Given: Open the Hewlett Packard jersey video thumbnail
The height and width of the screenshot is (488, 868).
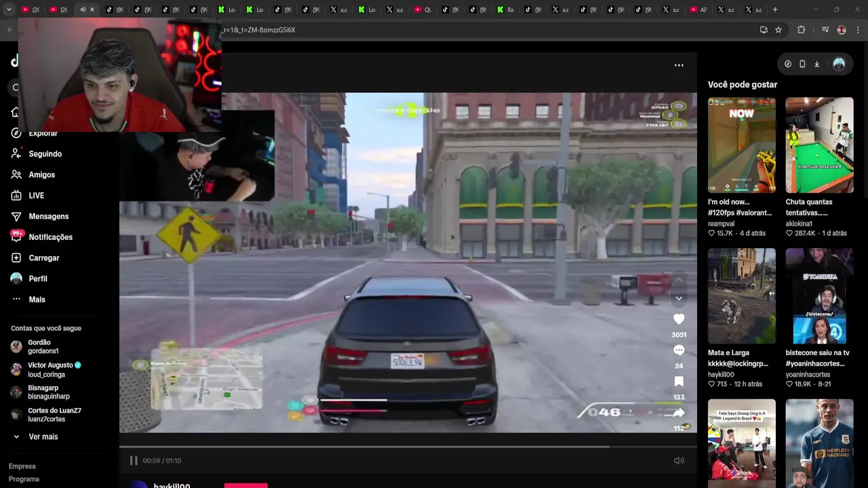Looking at the screenshot, I should click(x=819, y=443).
